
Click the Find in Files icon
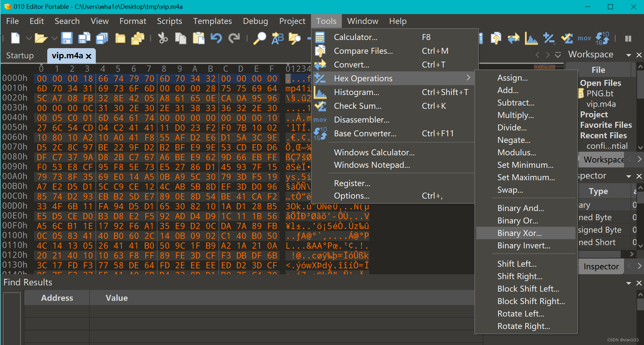(295, 38)
